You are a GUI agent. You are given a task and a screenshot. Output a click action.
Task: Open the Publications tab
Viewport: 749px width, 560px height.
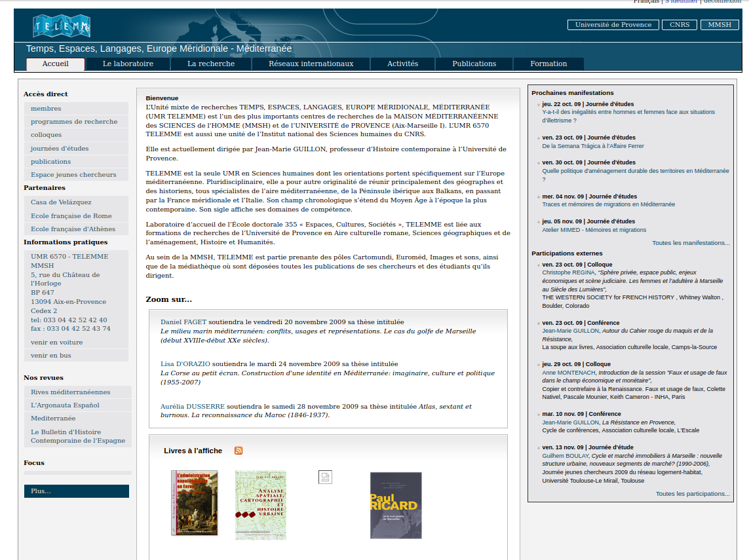pyautogui.click(x=474, y=64)
